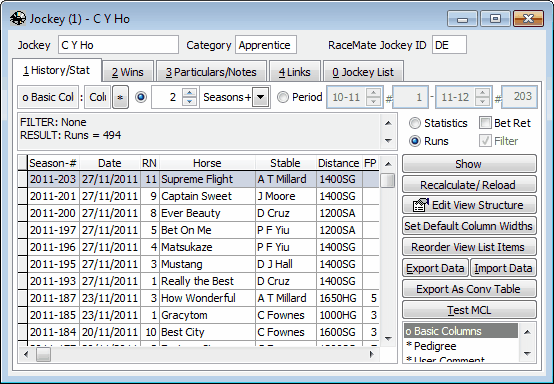Click the Stable column header
The width and height of the screenshot is (554, 384).
coord(285,163)
